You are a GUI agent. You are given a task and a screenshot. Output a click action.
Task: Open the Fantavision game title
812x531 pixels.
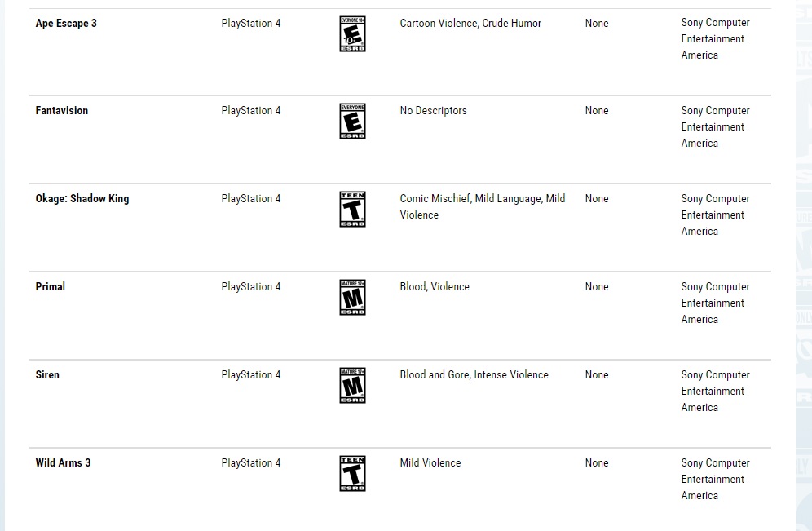[62, 111]
